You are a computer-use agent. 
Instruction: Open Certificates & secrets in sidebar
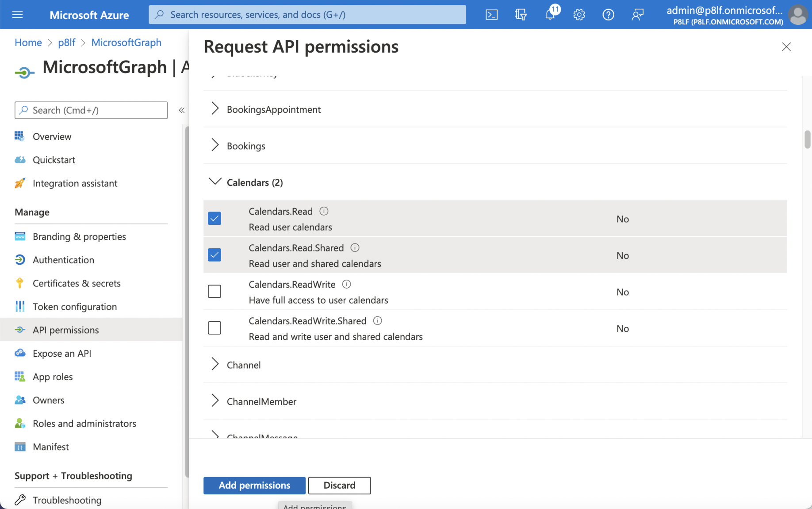tap(77, 283)
